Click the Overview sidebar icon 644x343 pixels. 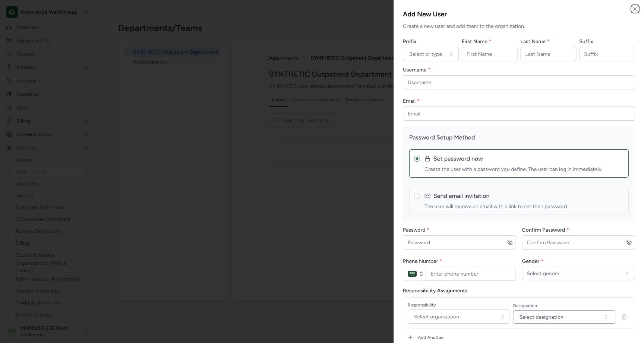9,27
